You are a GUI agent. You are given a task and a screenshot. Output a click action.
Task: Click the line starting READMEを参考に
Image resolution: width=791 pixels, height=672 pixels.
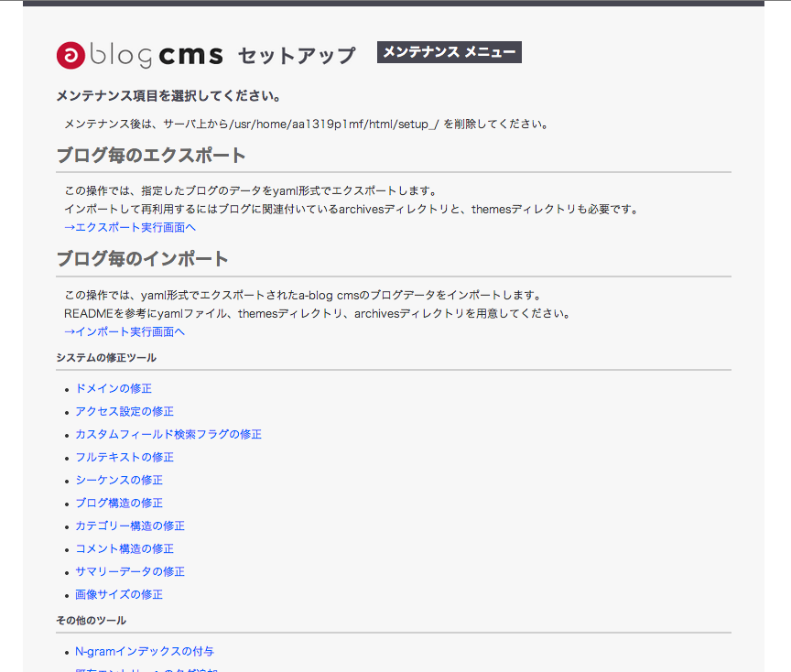click(x=318, y=314)
